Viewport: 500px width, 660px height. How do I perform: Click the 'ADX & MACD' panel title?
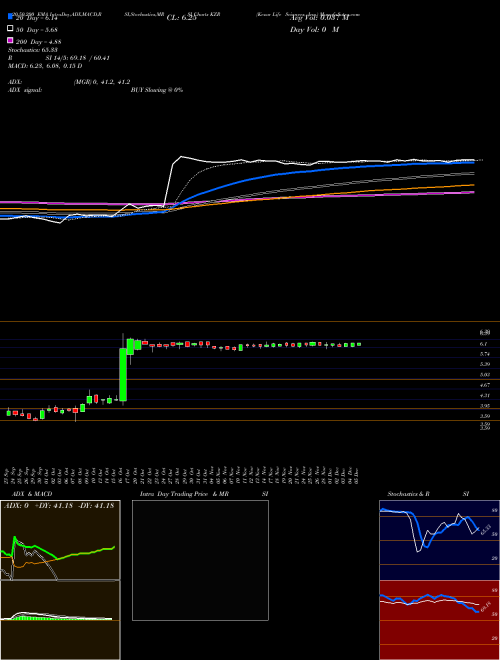32,494
